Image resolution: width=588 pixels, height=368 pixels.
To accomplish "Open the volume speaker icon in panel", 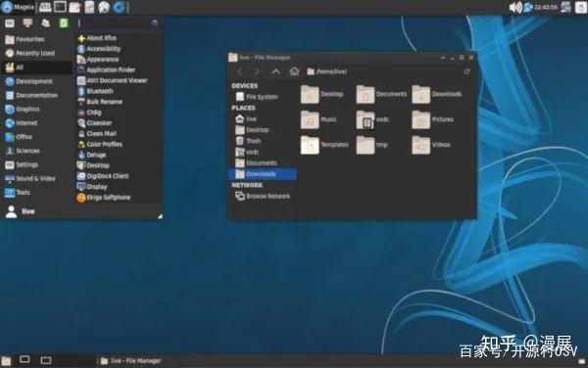I will click(514, 7).
